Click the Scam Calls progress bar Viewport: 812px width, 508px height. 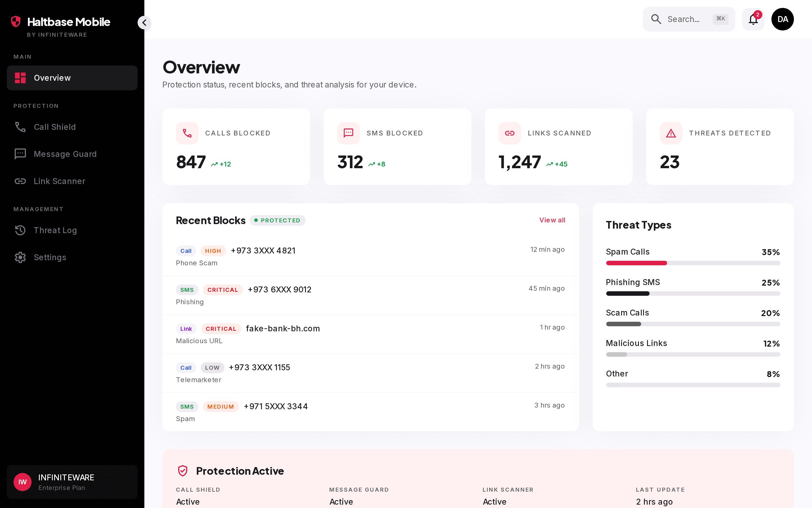(693, 324)
